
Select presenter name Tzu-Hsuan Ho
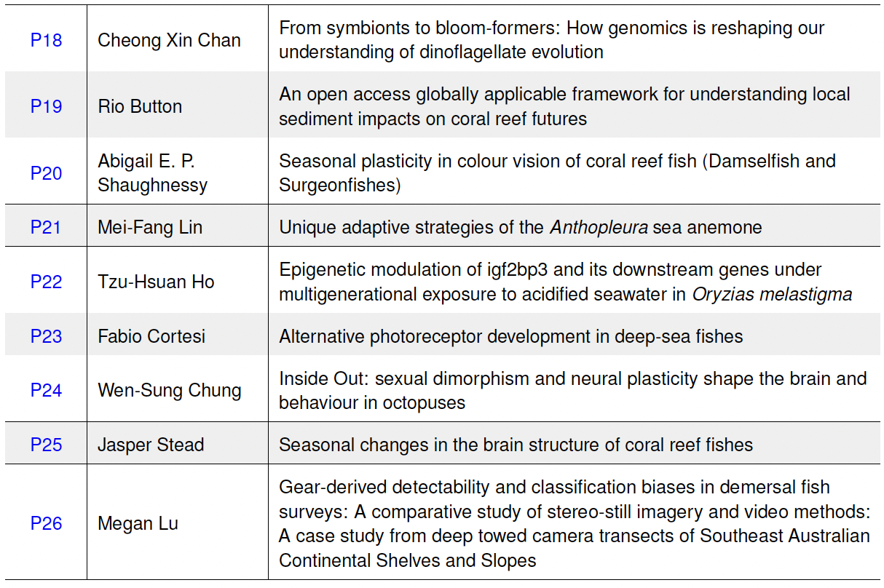point(156,282)
